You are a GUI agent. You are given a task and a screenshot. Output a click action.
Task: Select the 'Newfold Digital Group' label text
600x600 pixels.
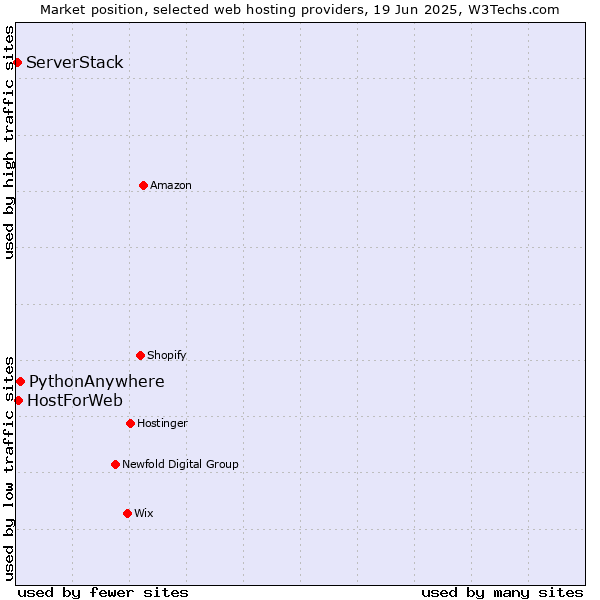pyautogui.click(x=180, y=464)
